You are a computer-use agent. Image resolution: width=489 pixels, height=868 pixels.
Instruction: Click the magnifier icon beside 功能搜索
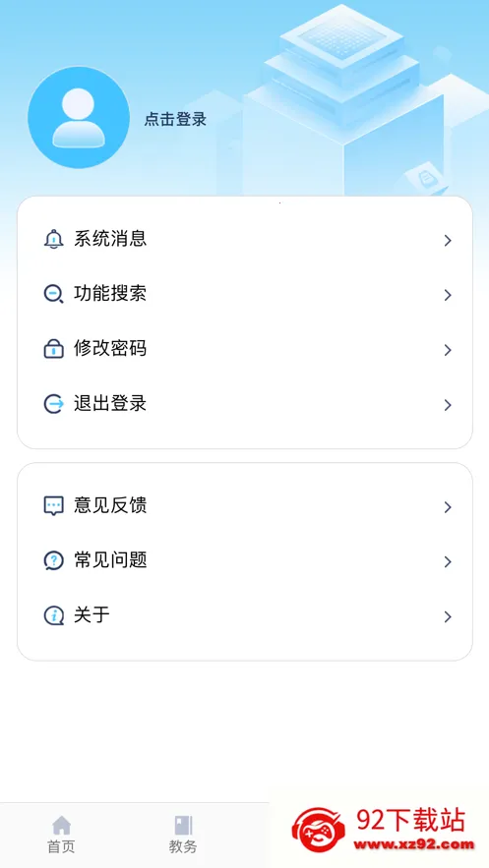(54, 294)
